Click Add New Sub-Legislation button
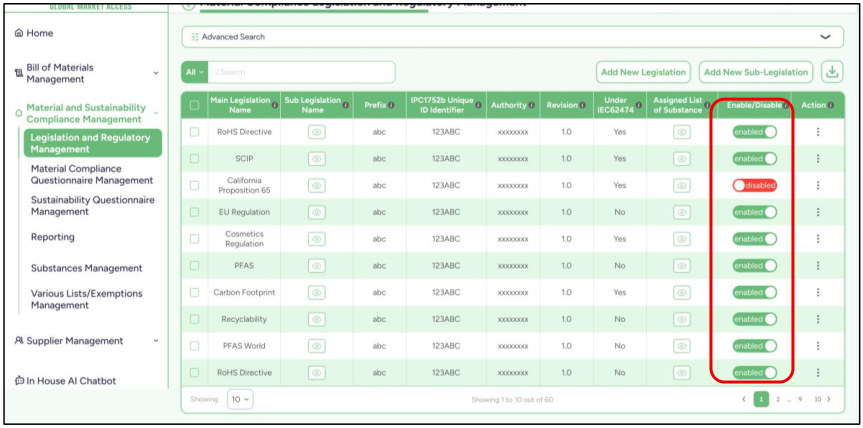This screenshot has height=428, width=863. (756, 72)
